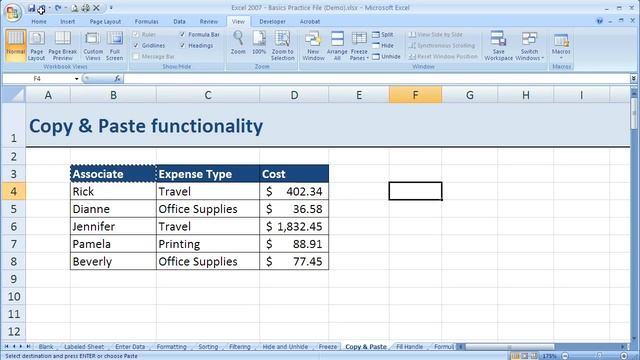Switch to the Fill Handle sheet
Screen dimensions: 640x360
coord(409,347)
